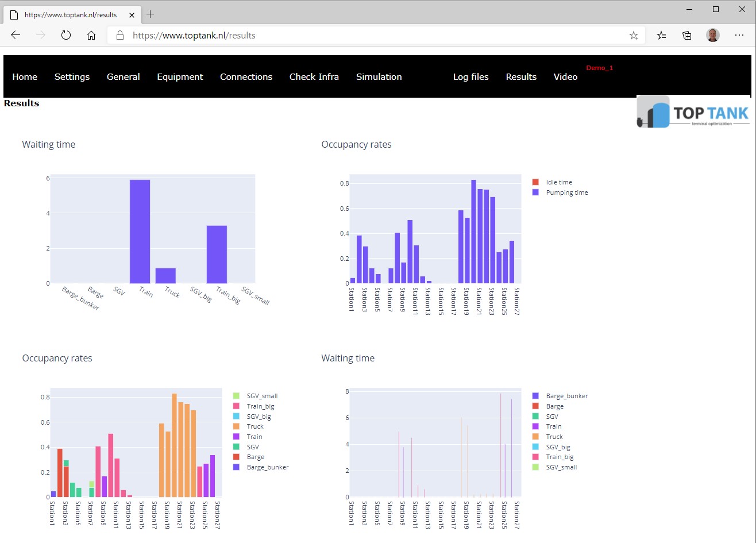Toggle Idle time legend entry

[x=558, y=182]
